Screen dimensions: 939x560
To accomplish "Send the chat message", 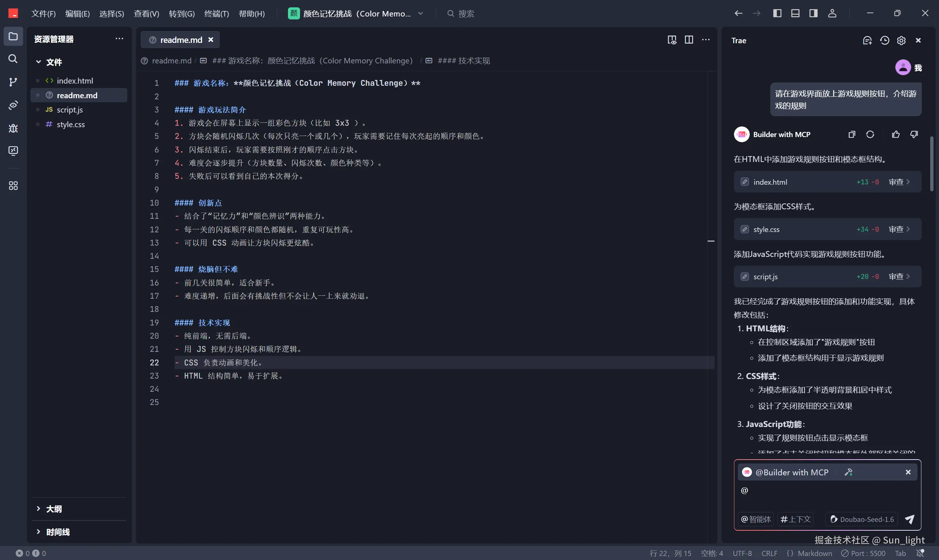I will click(910, 519).
